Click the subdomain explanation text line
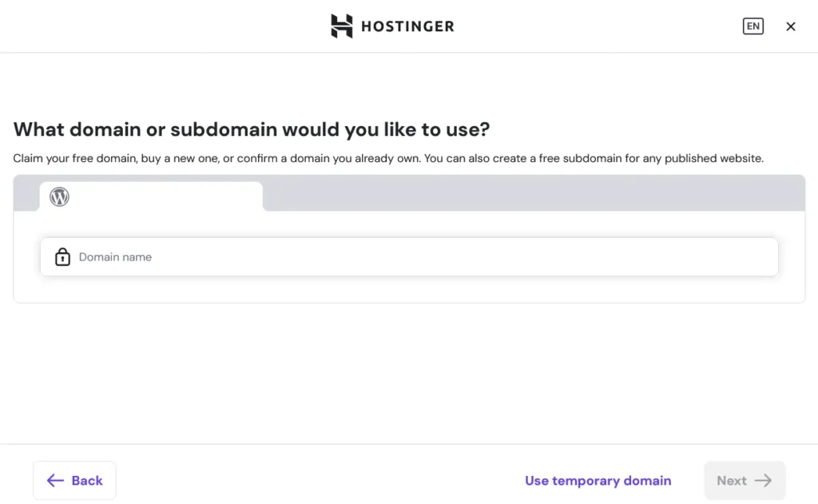The image size is (818, 504). (387, 158)
